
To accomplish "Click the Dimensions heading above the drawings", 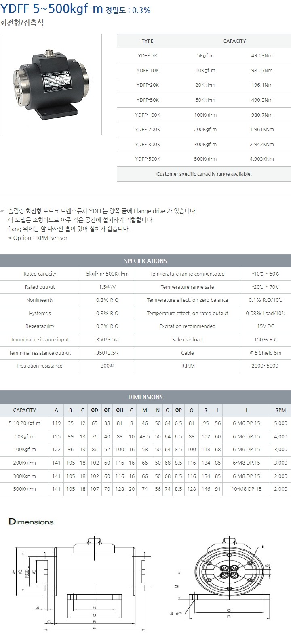I will (x=31, y=522).
